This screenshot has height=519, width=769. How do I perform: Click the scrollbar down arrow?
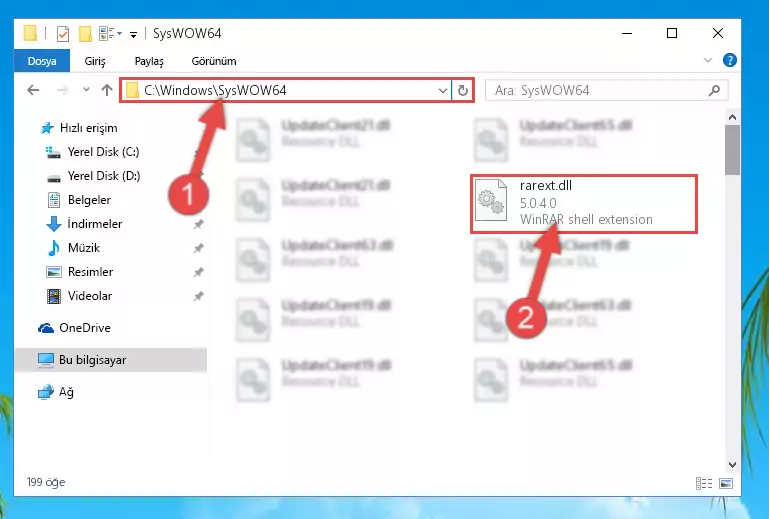click(x=732, y=465)
